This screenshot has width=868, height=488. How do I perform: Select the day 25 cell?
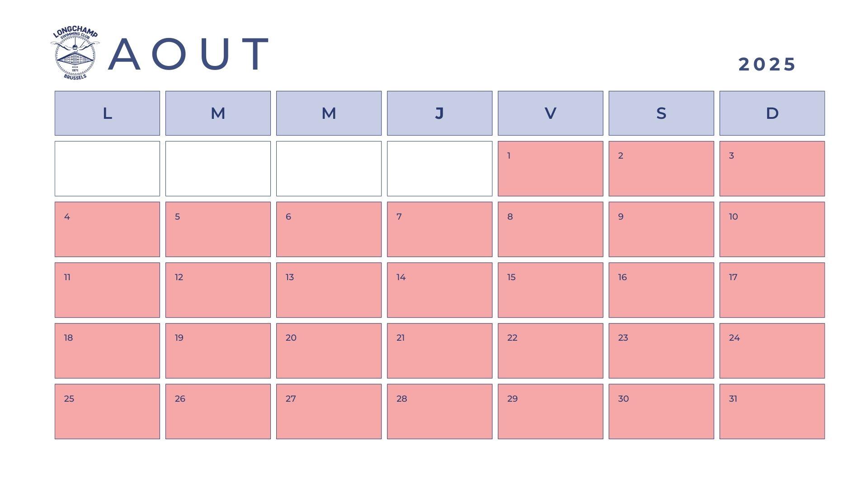point(107,412)
